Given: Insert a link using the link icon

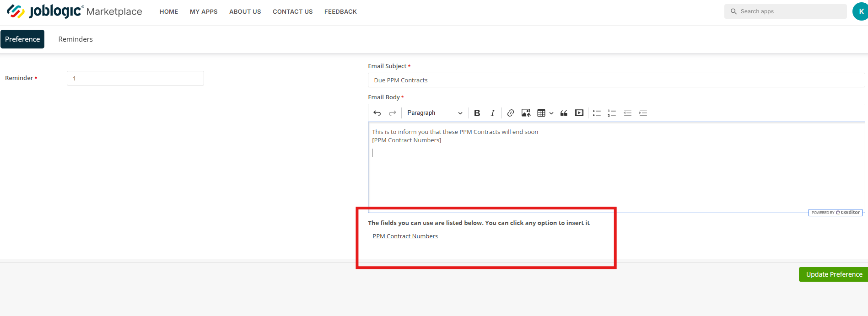Looking at the screenshot, I should [511, 113].
